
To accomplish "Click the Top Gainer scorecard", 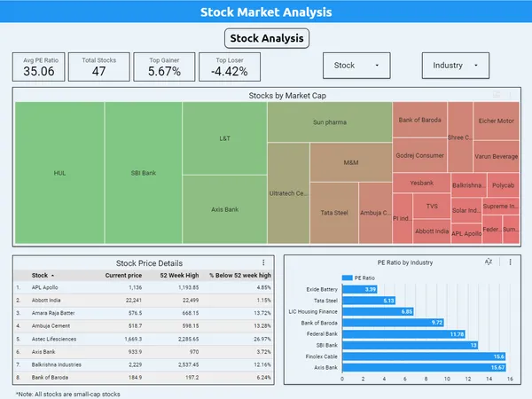I will (164, 66).
